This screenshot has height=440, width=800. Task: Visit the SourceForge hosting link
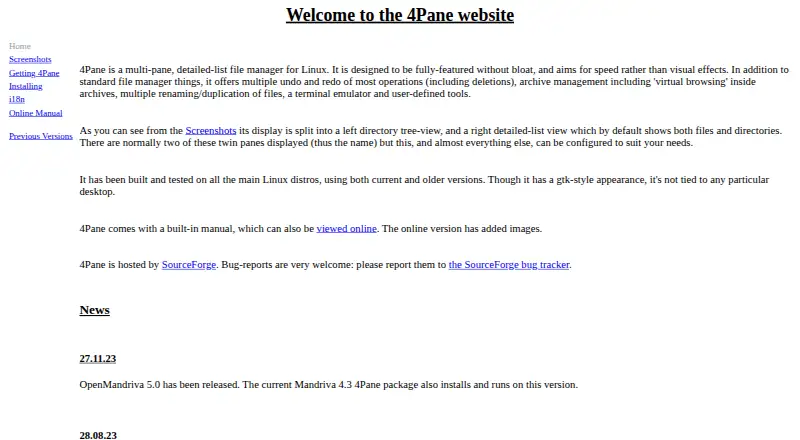coord(188,265)
